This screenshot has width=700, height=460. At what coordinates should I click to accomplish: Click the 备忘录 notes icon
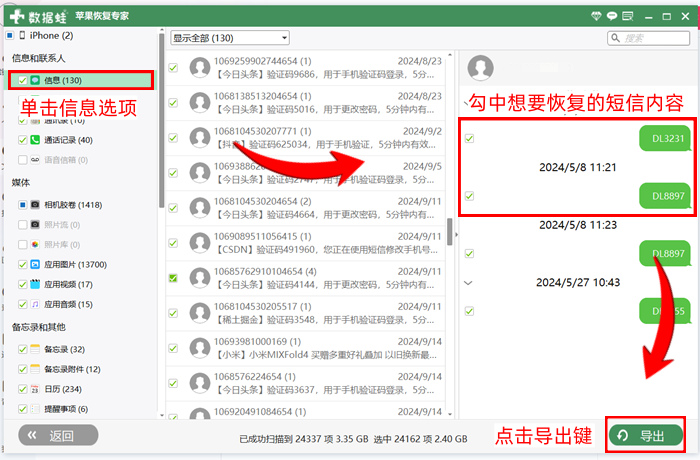[x=35, y=349]
